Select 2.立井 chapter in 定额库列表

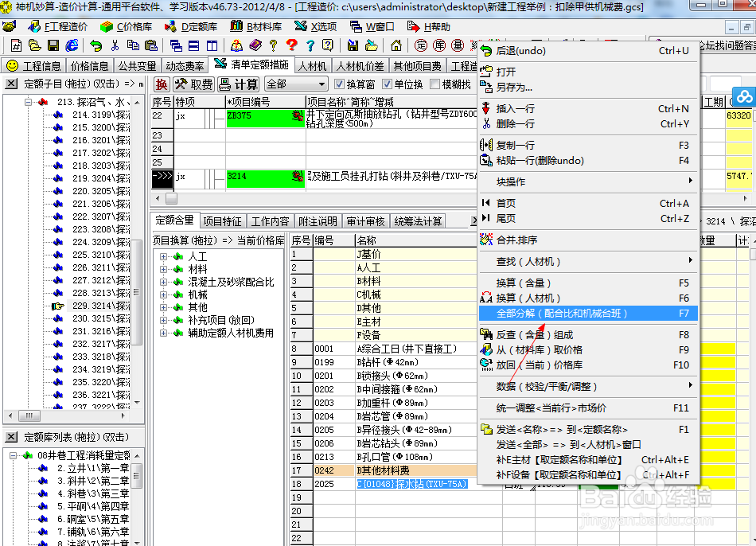pos(92,468)
